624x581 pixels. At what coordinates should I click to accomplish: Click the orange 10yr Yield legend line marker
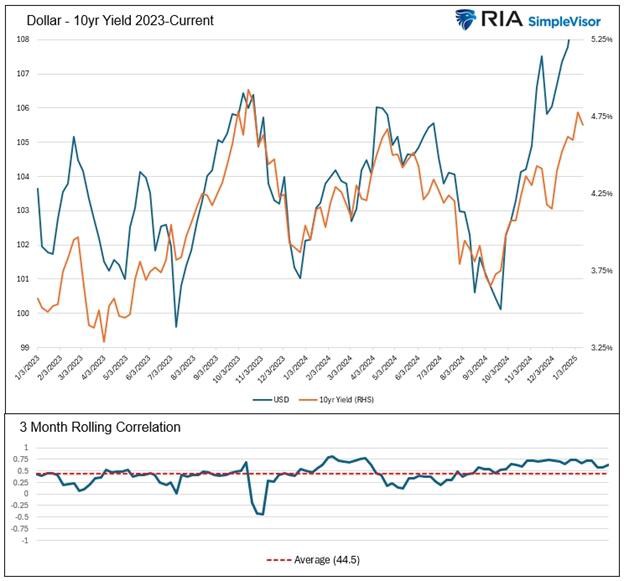pos(304,397)
